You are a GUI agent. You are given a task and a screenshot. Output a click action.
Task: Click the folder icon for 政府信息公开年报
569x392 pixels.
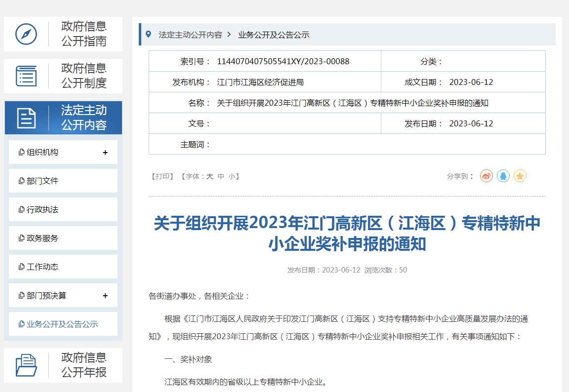point(26,365)
